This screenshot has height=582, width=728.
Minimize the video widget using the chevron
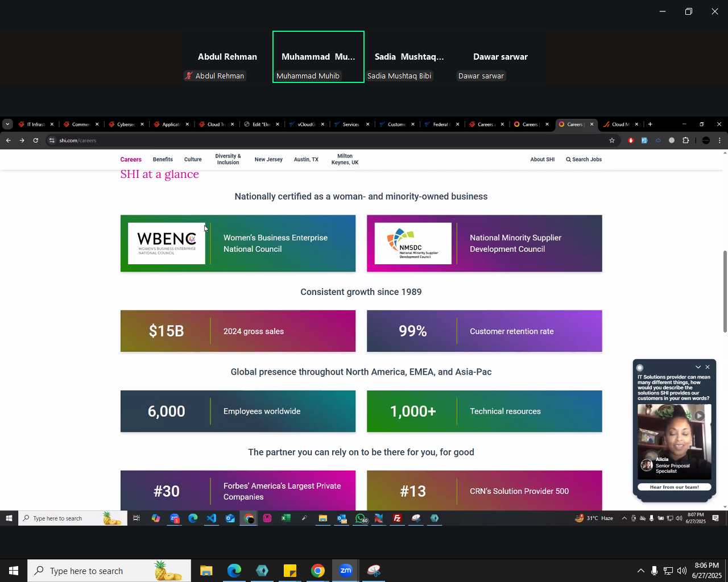(x=698, y=367)
